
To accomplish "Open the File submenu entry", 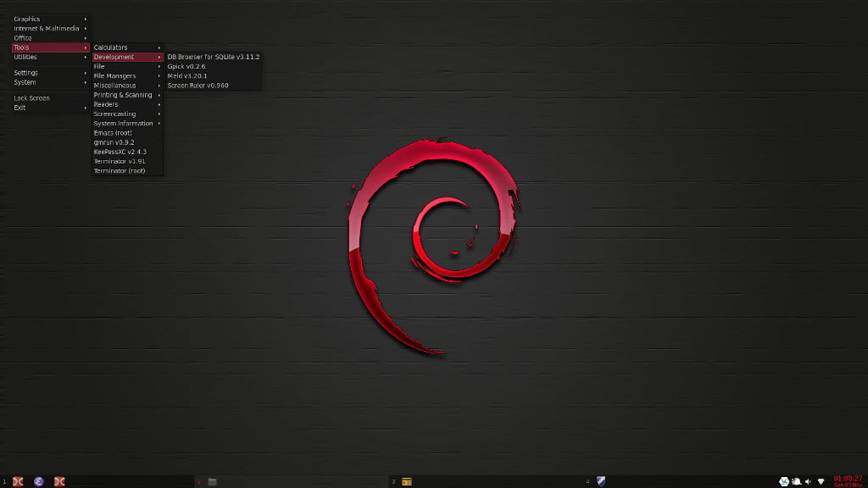I will [x=127, y=66].
